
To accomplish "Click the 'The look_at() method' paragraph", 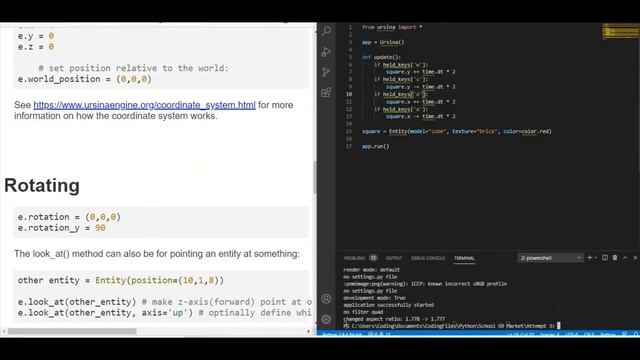I will (x=157, y=254).
